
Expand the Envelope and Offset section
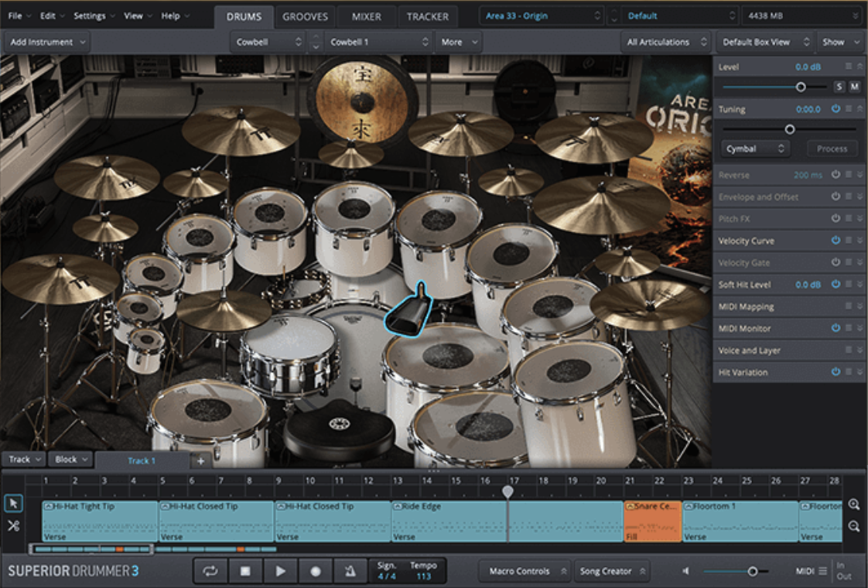point(859,197)
